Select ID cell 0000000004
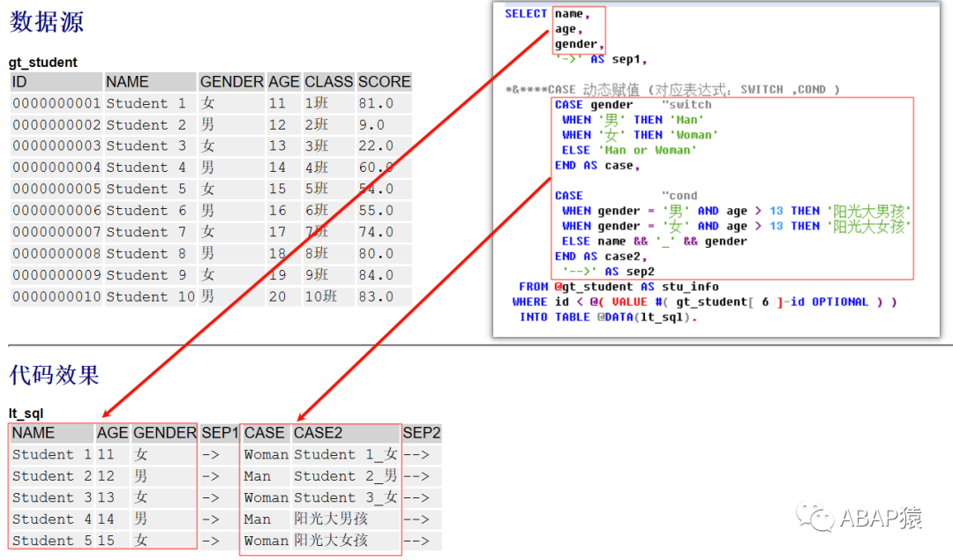Screen dimensions: 953x560 [x=56, y=168]
